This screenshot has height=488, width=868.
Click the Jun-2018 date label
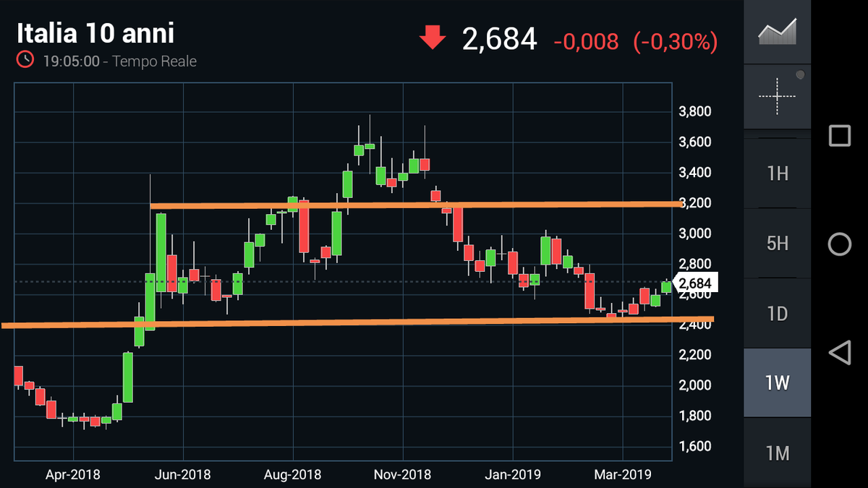tap(183, 474)
